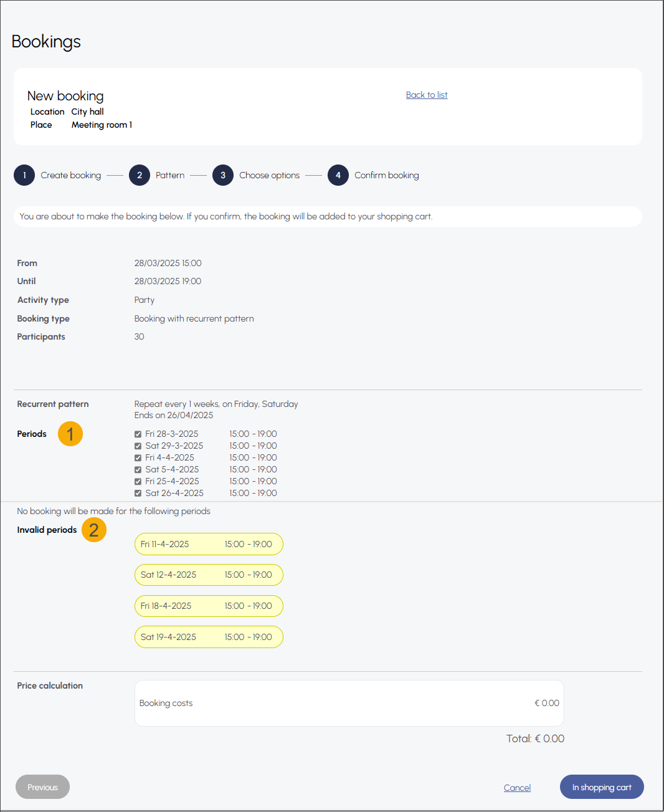Uncheck the Sat 29-3-2025 period
664x812 pixels.
tap(138, 446)
